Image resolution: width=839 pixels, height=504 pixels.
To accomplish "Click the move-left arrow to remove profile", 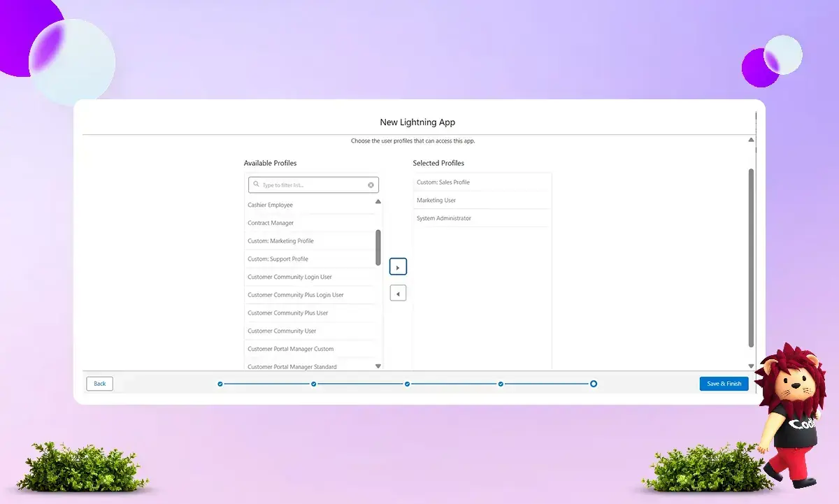I will 398,294.
